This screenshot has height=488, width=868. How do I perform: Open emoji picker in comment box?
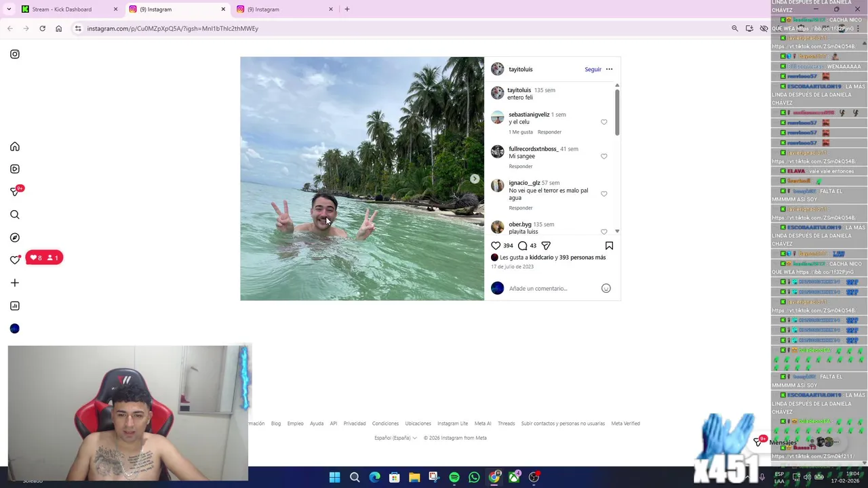606,289
